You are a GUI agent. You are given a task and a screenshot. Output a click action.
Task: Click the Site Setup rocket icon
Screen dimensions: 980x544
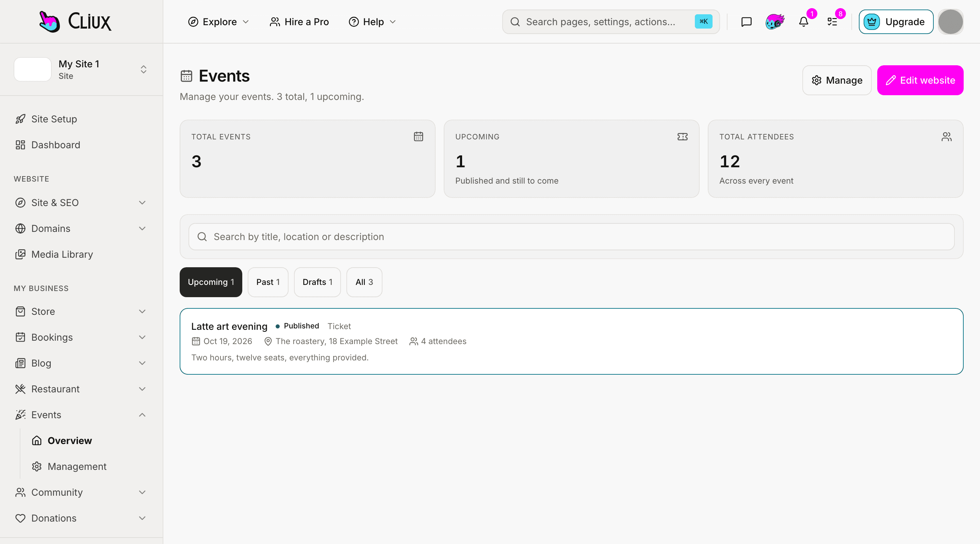coord(20,119)
